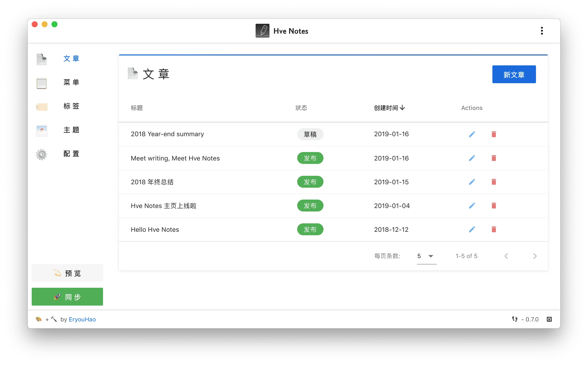The height and width of the screenshot is (365, 588).
Task: Open the 文章 document icon in the sidebar
Action: tap(41, 59)
